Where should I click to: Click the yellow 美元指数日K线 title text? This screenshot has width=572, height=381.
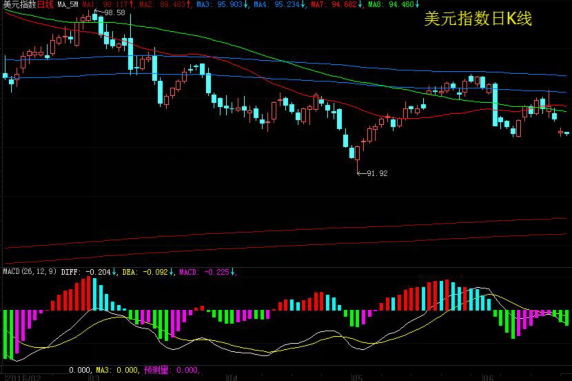[478, 19]
